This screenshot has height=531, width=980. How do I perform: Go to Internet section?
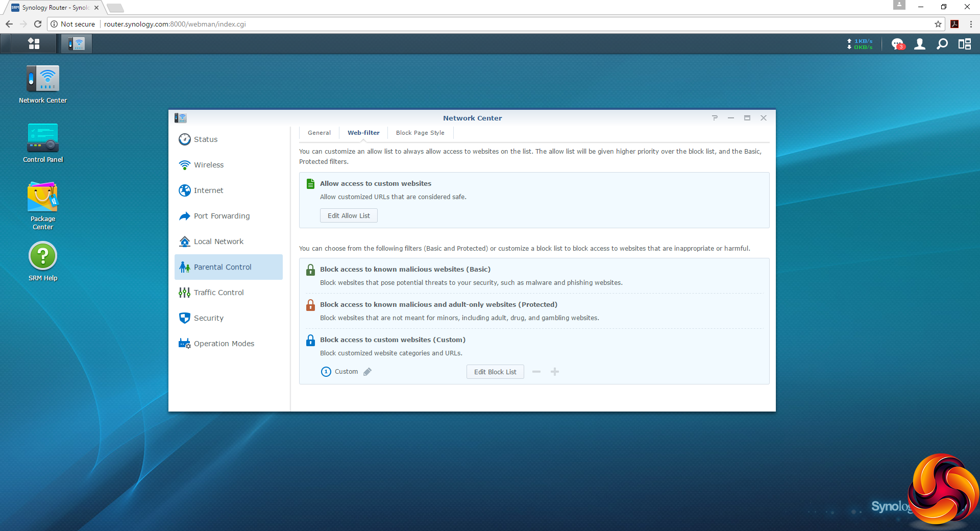[x=229, y=190]
